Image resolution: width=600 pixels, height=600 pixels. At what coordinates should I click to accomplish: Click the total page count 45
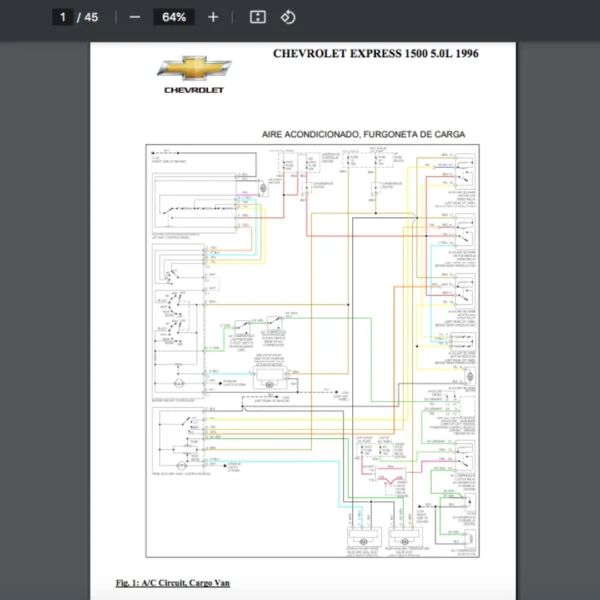[91, 17]
